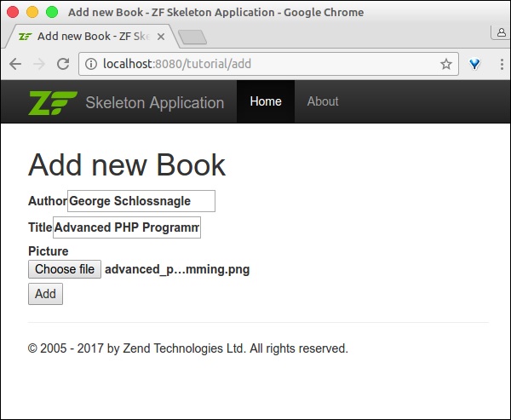Click the Zend Technologies copyright text
The image size is (511, 420).
188,348
